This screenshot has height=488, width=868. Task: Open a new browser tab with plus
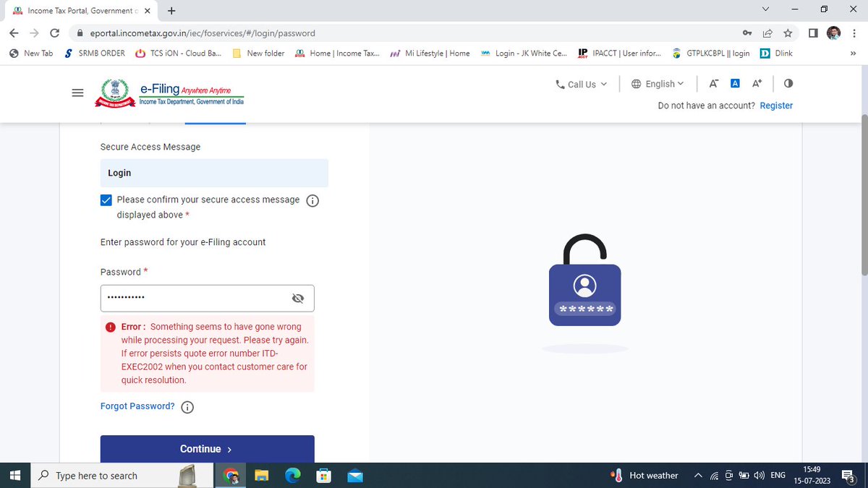[171, 11]
